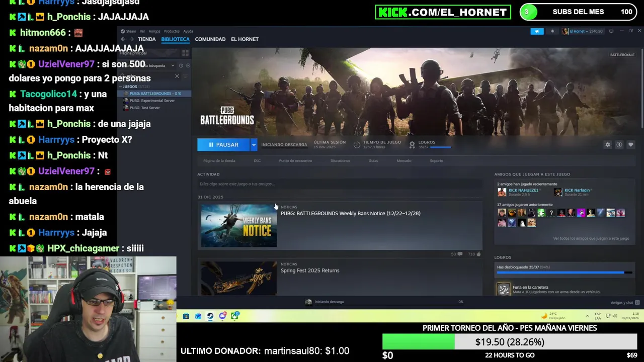Open the dropdown arrow beside PAUSAR
Image resolution: width=644 pixels, height=362 pixels.
(254, 145)
